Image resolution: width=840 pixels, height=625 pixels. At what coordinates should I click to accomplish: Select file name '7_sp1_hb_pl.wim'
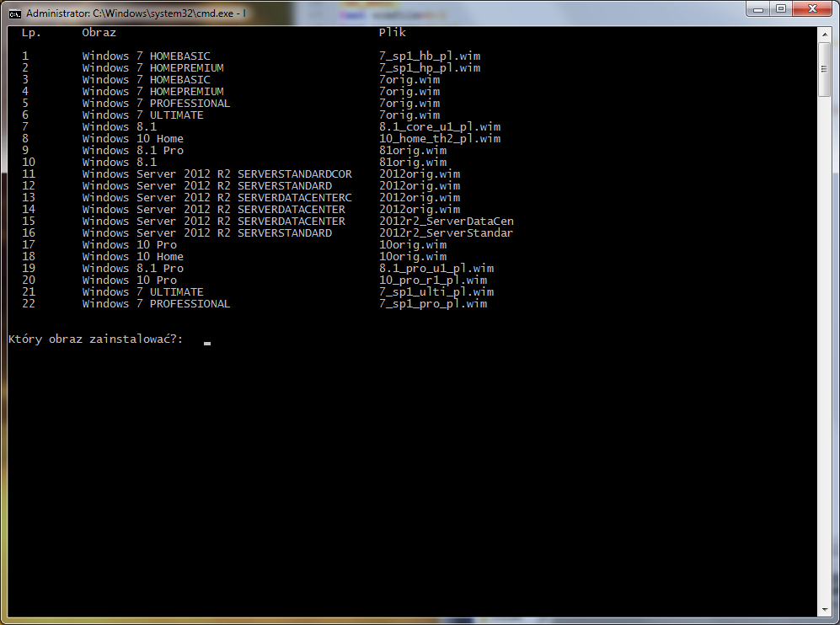pyautogui.click(x=430, y=56)
